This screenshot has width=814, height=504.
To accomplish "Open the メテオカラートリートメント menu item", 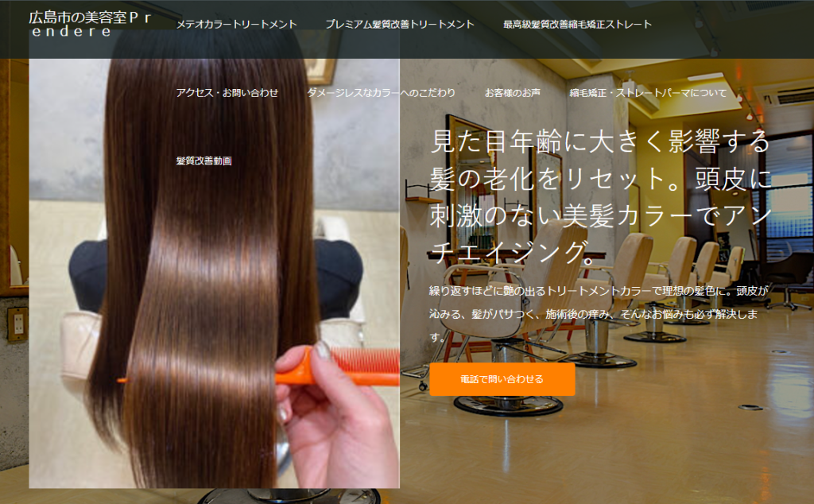I will tap(236, 24).
